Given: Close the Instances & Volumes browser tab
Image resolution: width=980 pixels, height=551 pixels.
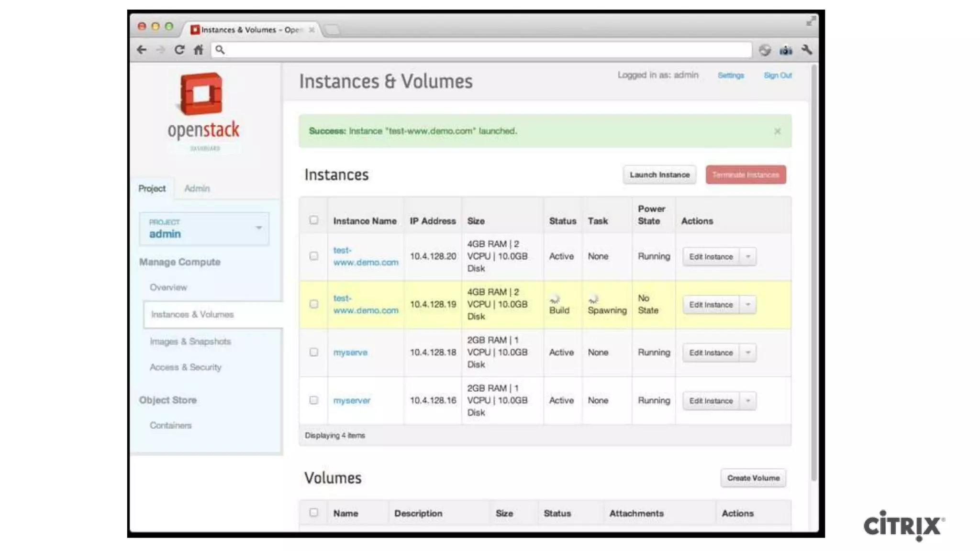Looking at the screenshot, I should pos(312,30).
